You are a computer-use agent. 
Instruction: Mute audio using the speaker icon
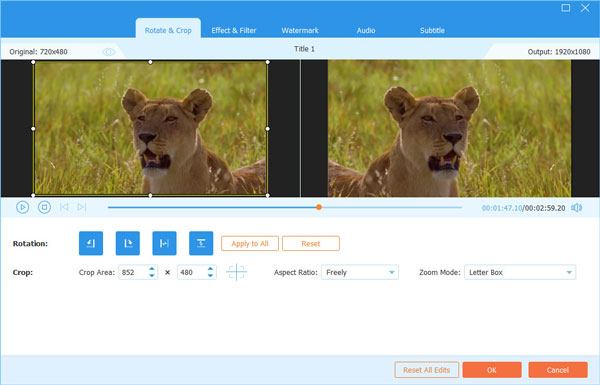576,207
